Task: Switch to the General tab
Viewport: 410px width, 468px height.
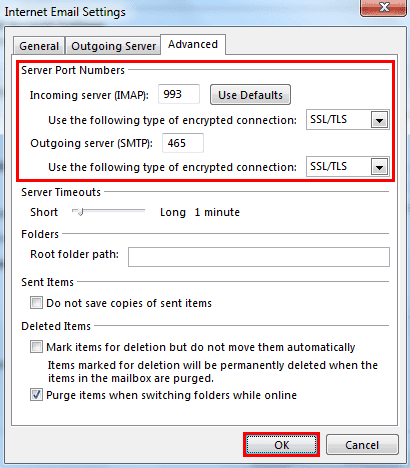Action: [39, 46]
